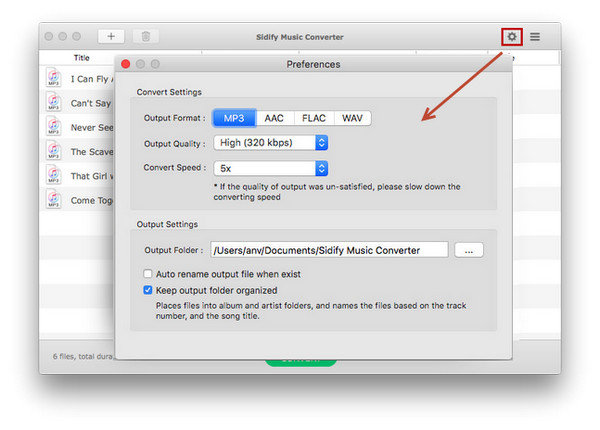This screenshot has width=600, height=430.
Task: Close the Preferences window
Action: (126, 64)
